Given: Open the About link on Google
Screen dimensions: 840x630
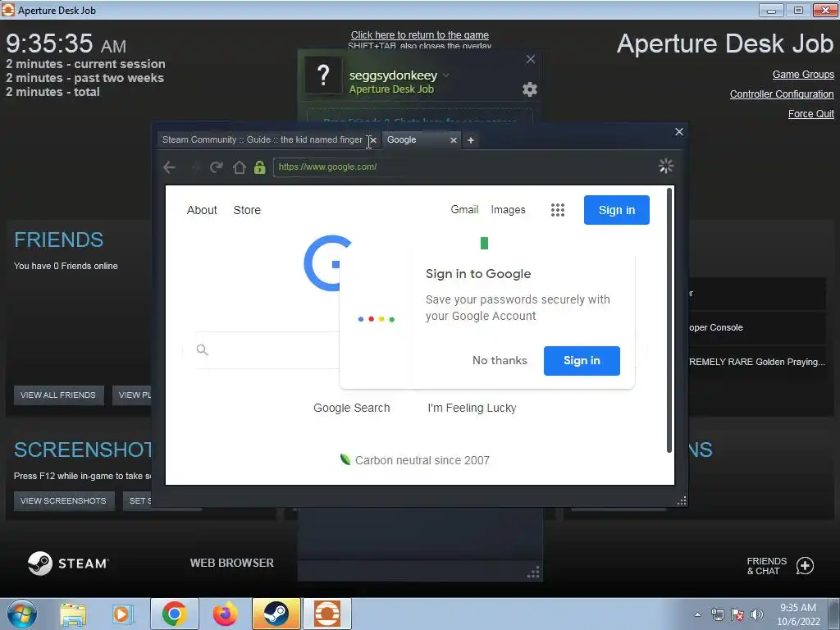Looking at the screenshot, I should (x=202, y=210).
